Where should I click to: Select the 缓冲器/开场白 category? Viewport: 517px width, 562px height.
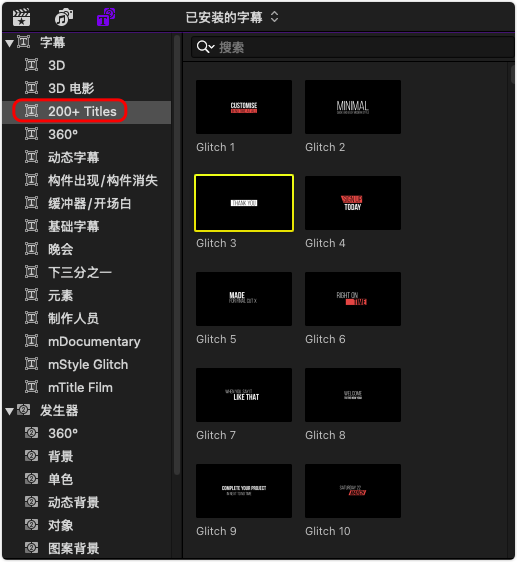click(86, 203)
